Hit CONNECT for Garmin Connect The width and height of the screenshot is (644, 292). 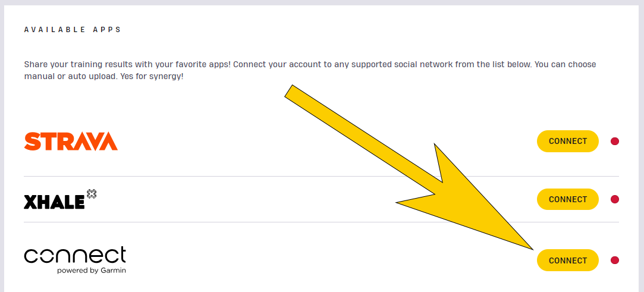pos(568,260)
